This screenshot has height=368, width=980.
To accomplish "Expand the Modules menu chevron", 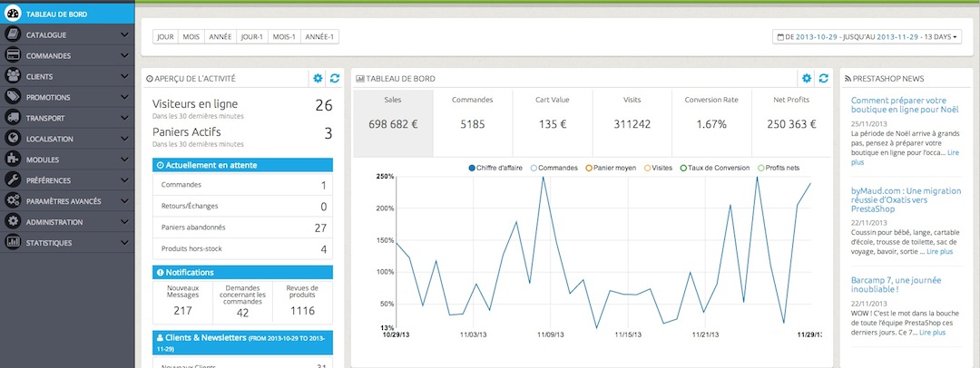I will point(124,160).
